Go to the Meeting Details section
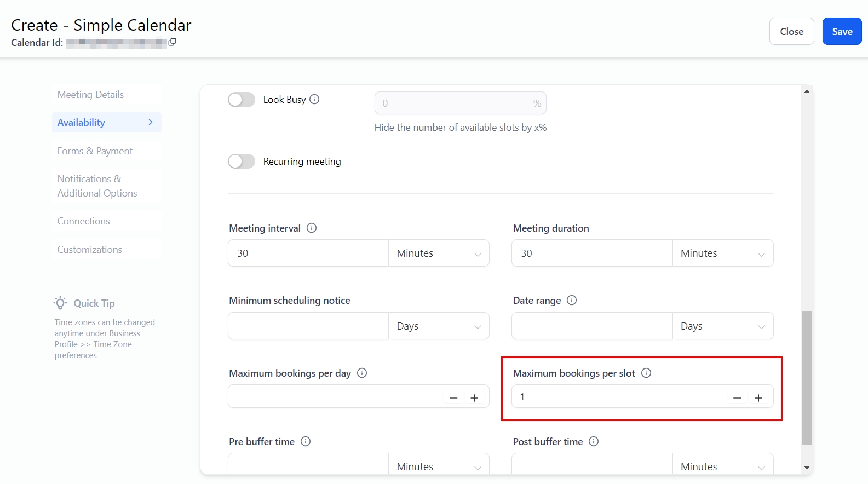 (90, 95)
